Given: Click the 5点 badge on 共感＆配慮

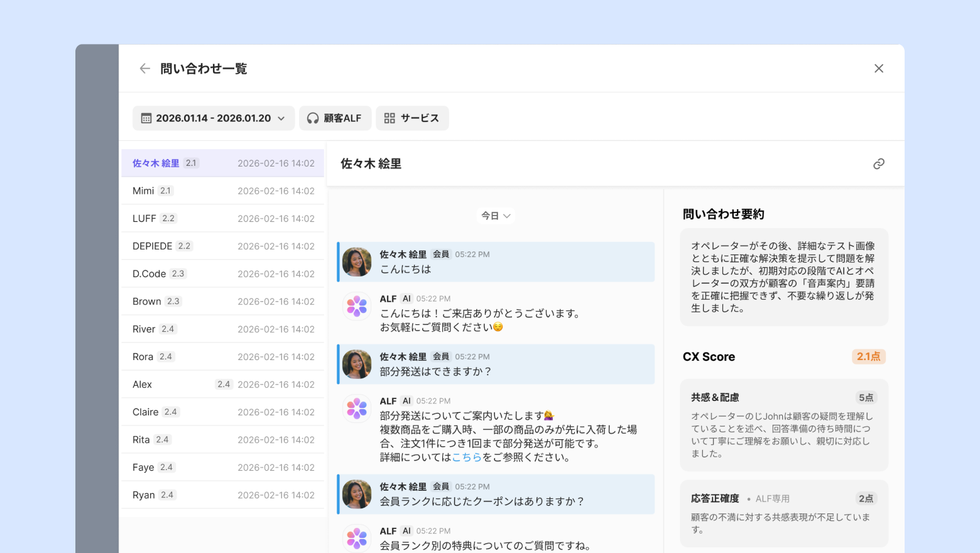Looking at the screenshot, I should tap(866, 398).
